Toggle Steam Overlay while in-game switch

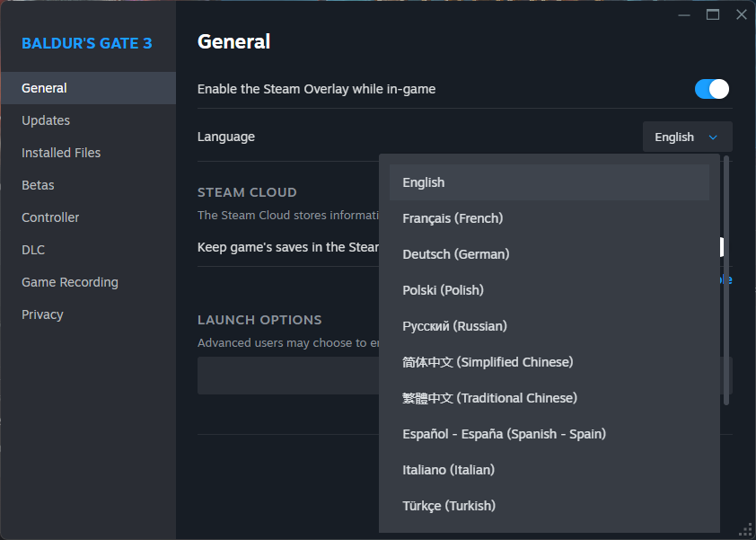pos(712,89)
